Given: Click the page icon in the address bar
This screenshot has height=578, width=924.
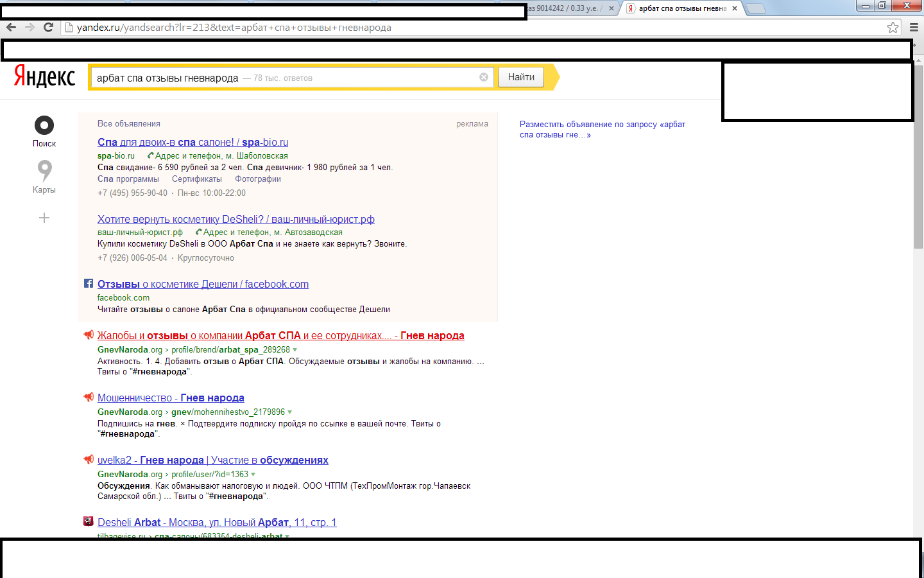Looking at the screenshot, I should [x=69, y=27].
